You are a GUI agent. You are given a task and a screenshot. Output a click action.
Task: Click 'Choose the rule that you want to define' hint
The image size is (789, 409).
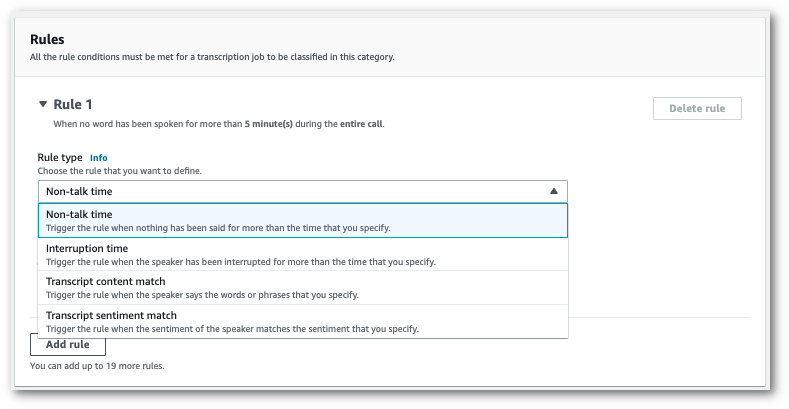pos(119,171)
